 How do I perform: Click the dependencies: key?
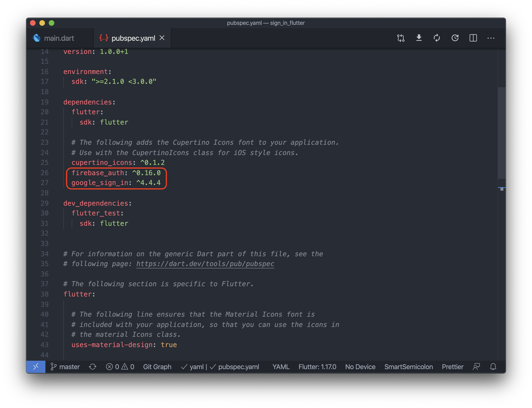coord(89,102)
